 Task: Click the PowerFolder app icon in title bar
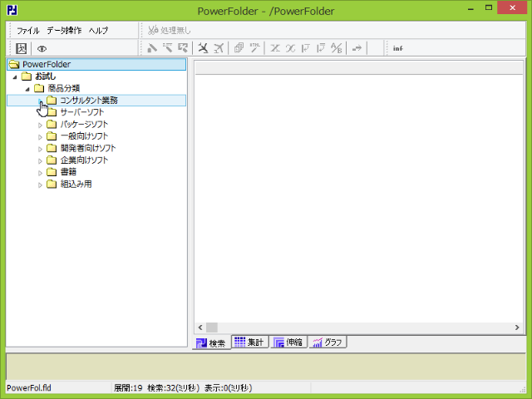click(12, 10)
